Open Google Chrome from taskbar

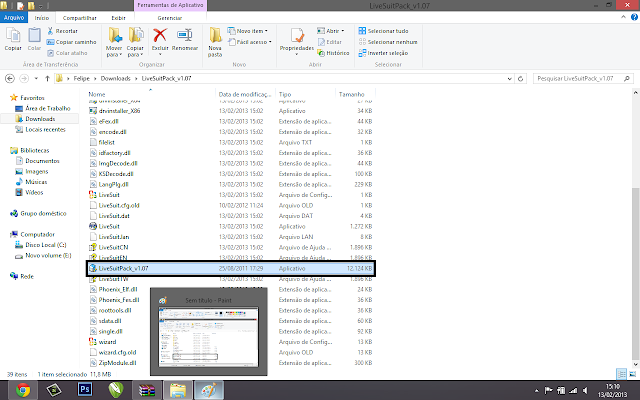click(x=23, y=390)
